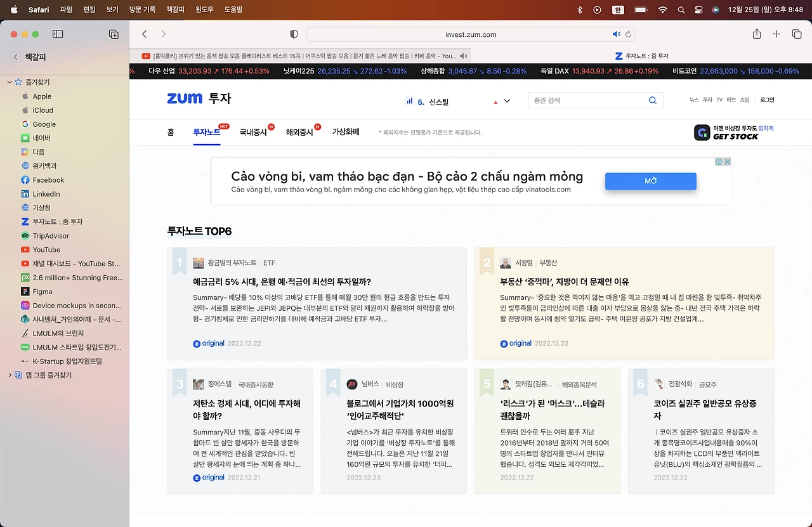
Task: Reload the page with the refresh icon
Action: [x=628, y=34]
